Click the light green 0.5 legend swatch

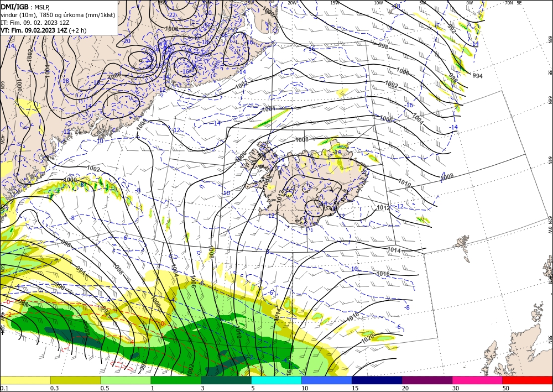click(126, 380)
